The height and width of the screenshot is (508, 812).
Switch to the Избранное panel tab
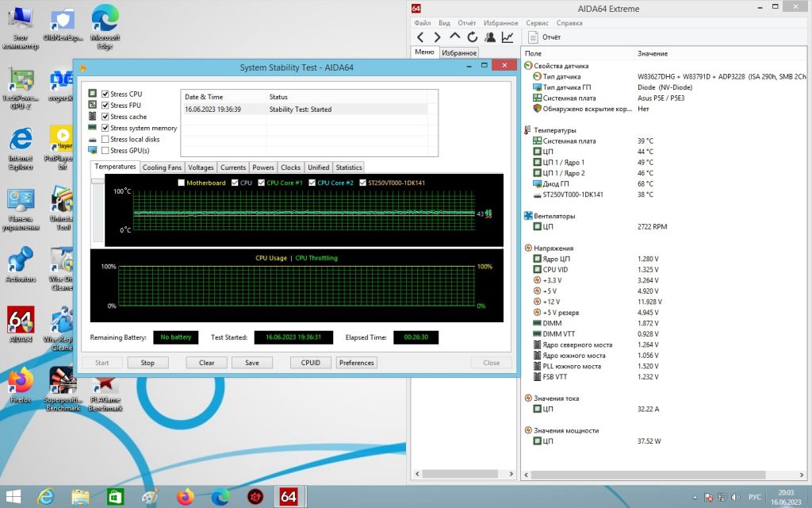(459, 53)
